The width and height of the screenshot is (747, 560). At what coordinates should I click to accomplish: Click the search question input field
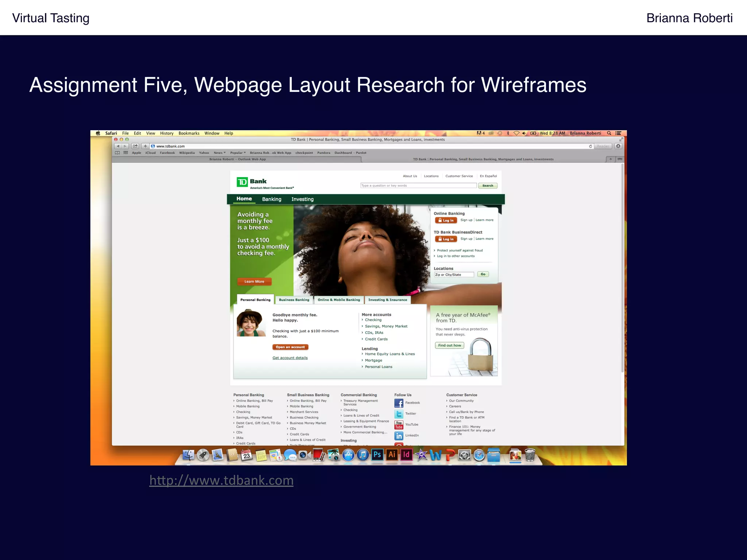point(418,186)
